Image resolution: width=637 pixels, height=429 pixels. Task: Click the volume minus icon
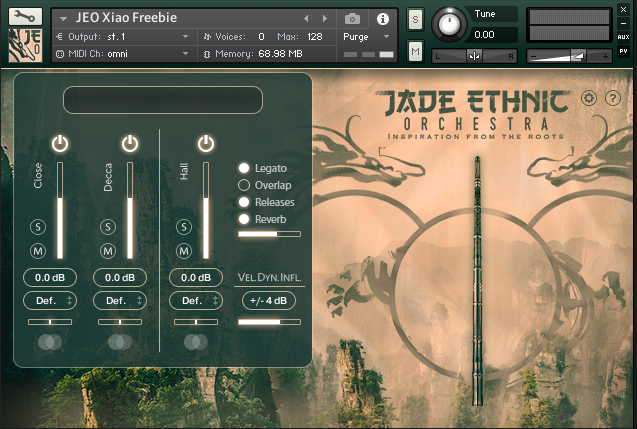[534, 56]
